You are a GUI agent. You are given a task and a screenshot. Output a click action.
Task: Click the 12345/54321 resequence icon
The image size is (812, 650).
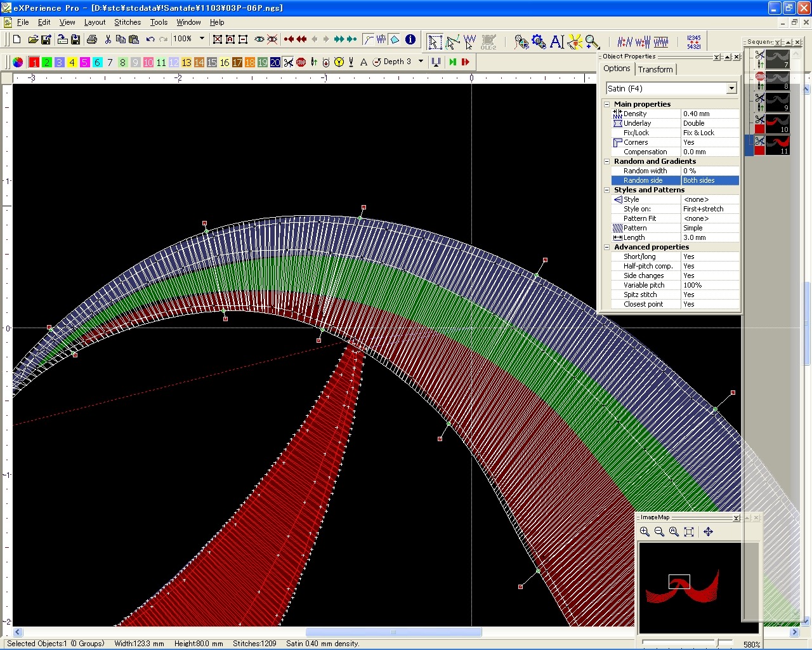[x=694, y=42]
